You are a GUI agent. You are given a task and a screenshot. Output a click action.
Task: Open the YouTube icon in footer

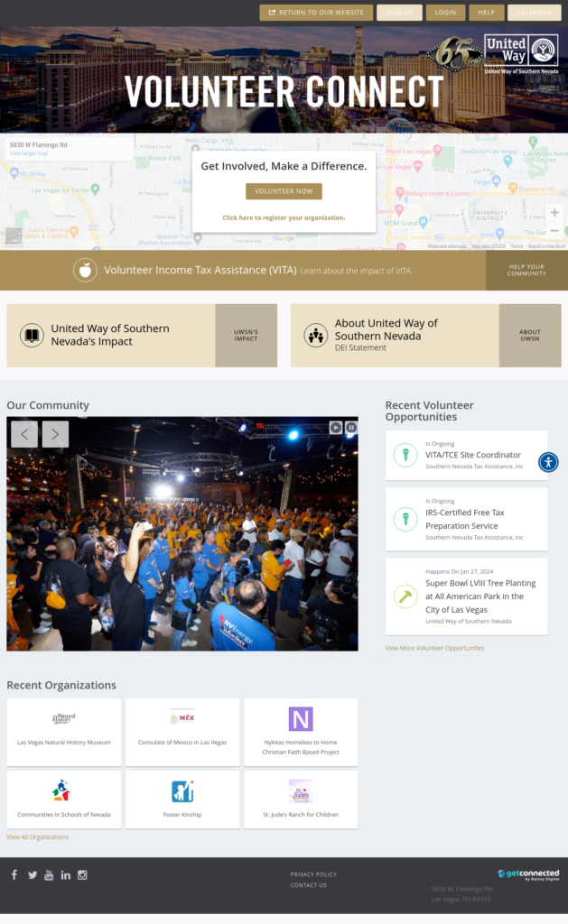coord(49,875)
